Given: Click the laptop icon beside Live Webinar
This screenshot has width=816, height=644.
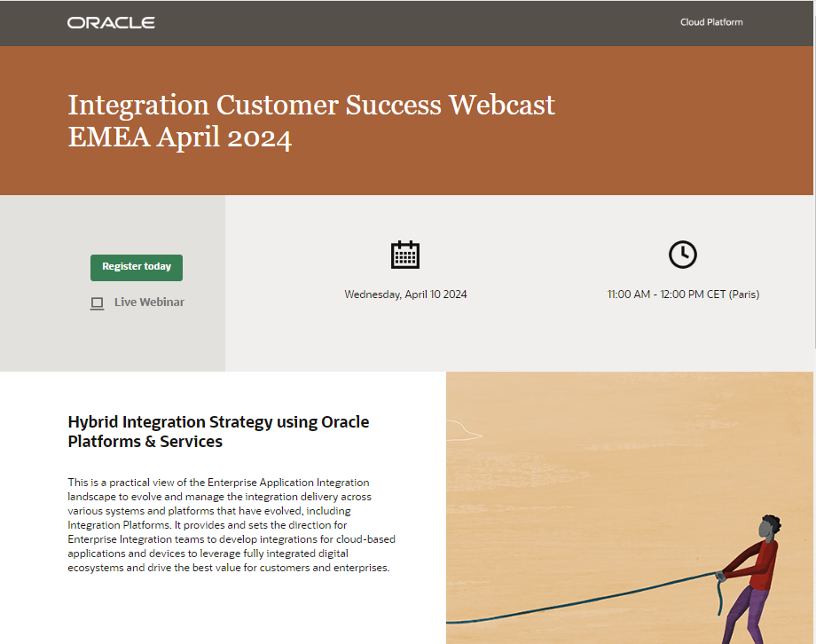Looking at the screenshot, I should point(97,302).
